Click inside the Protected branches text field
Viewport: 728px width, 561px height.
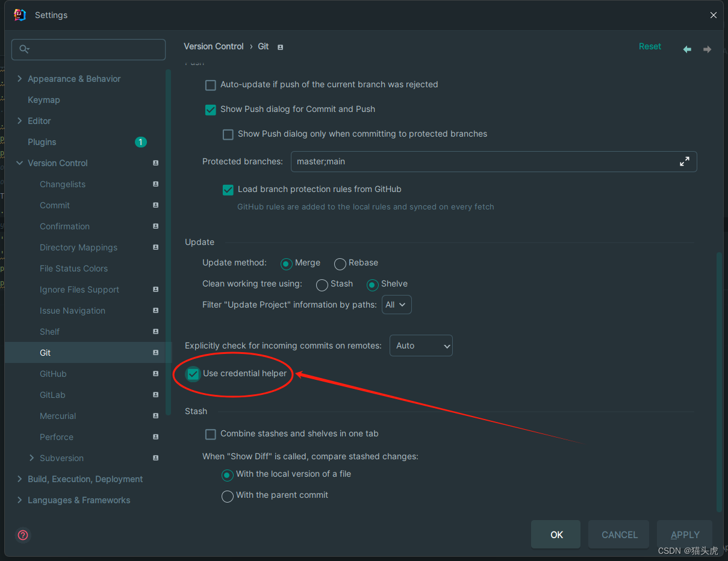coord(422,161)
